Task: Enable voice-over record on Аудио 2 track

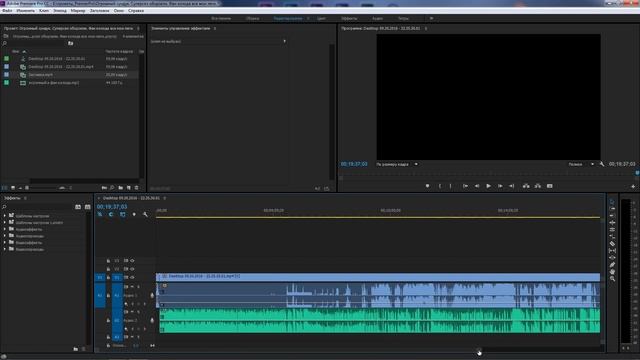Action: (x=152, y=320)
